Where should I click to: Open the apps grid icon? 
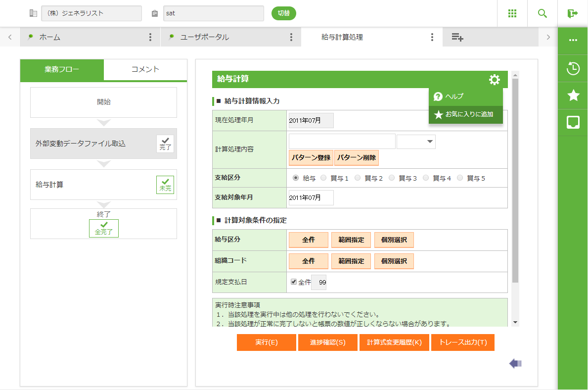(x=512, y=13)
